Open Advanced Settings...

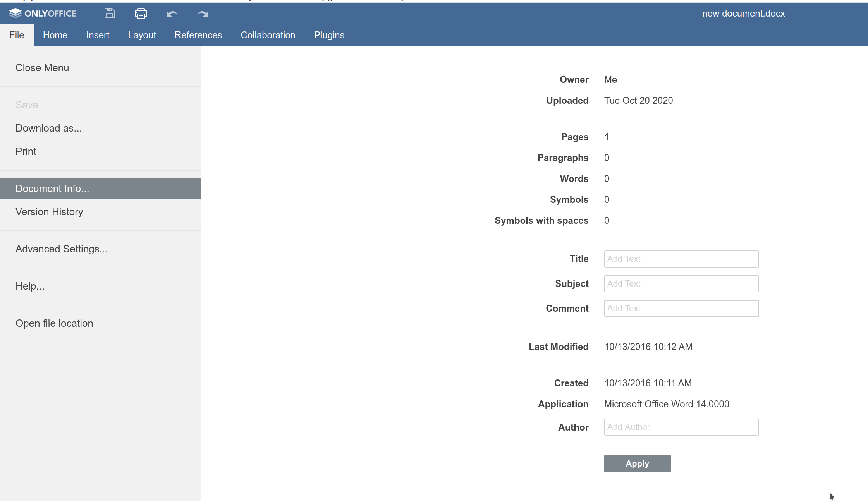coord(62,249)
